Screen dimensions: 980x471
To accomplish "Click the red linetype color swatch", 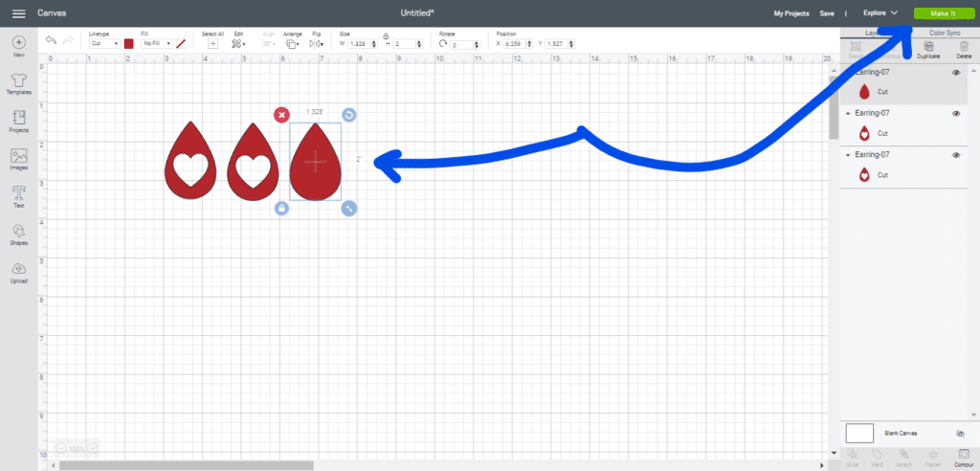I will pyautogui.click(x=129, y=44).
